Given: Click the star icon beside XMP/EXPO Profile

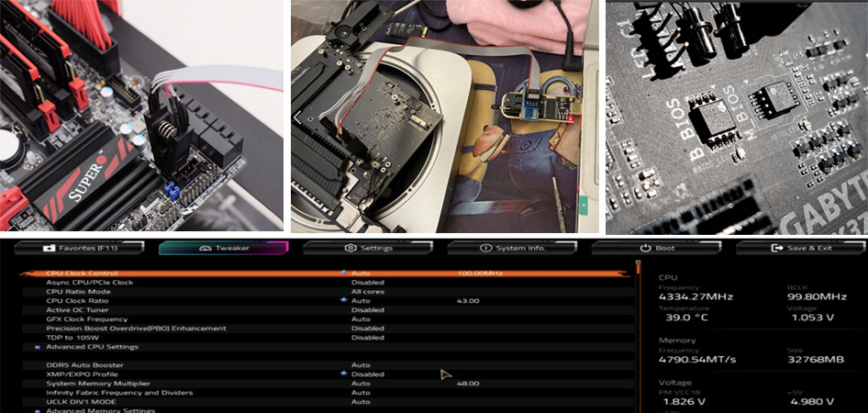Looking at the screenshot, I should 344,374.
